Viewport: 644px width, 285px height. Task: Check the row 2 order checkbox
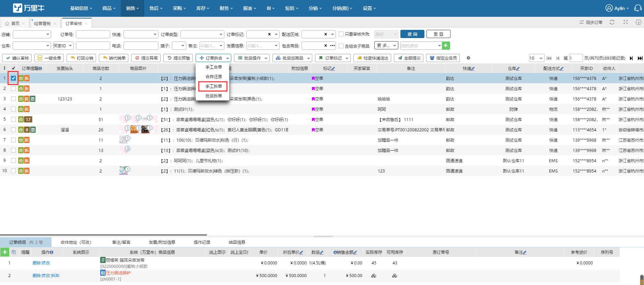click(13, 88)
